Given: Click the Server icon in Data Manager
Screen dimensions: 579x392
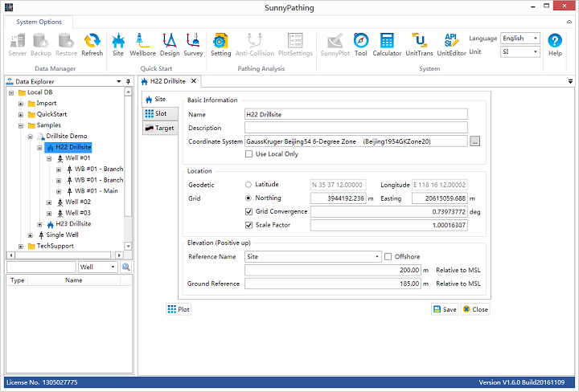Looking at the screenshot, I should [x=18, y=45].
